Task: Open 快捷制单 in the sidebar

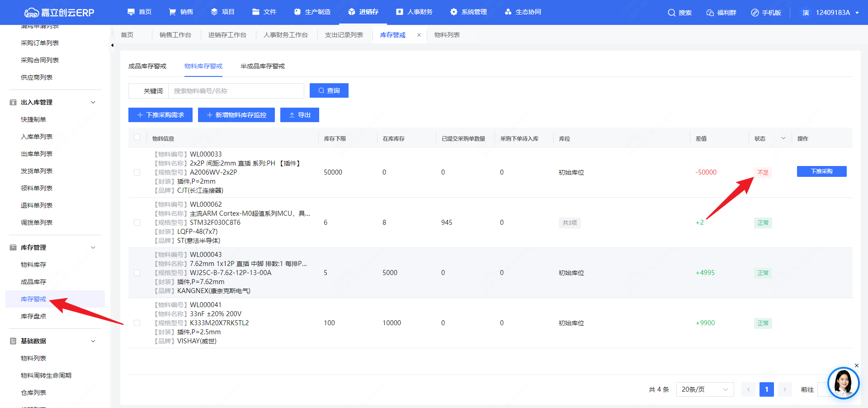Action: [x=33, y=119]
